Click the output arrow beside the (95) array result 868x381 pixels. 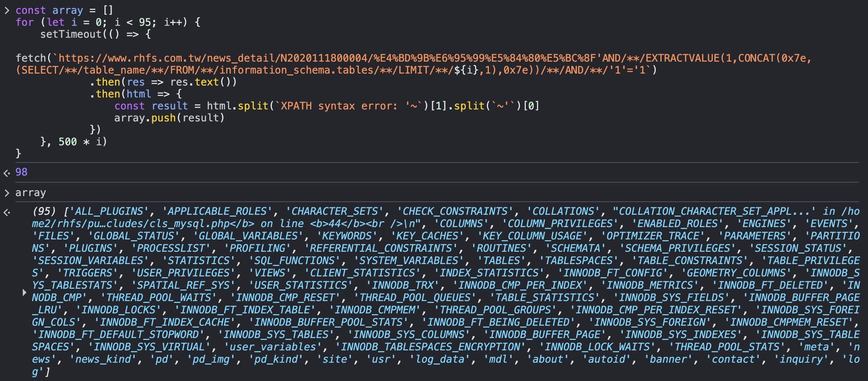coord(7,213)
